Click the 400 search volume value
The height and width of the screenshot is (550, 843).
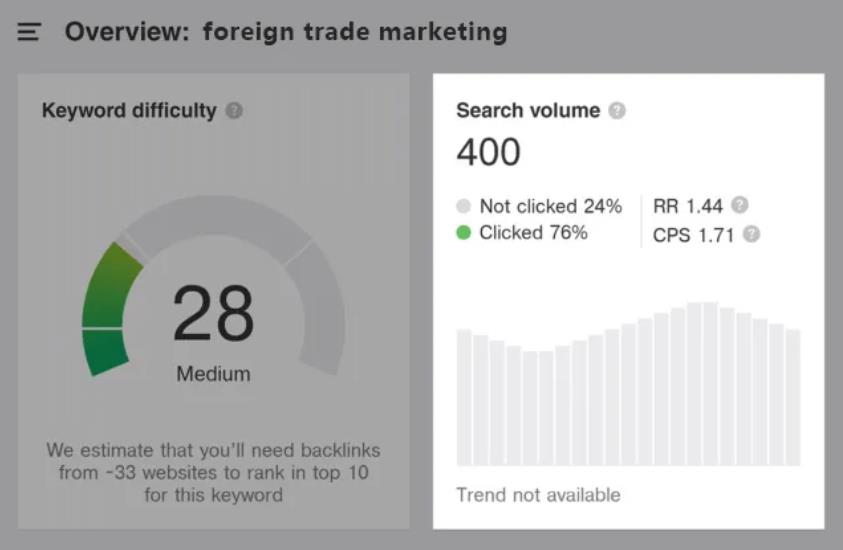point(488,153)
